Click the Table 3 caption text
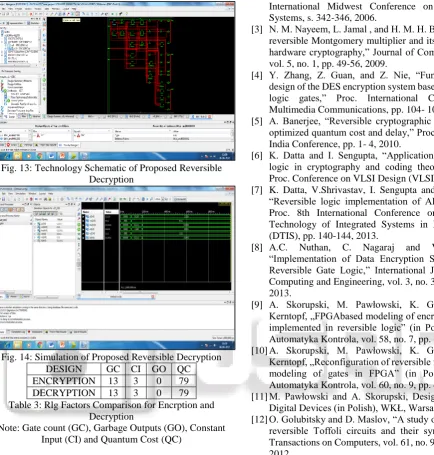This screenshot has width=434, height=455. 111,411
